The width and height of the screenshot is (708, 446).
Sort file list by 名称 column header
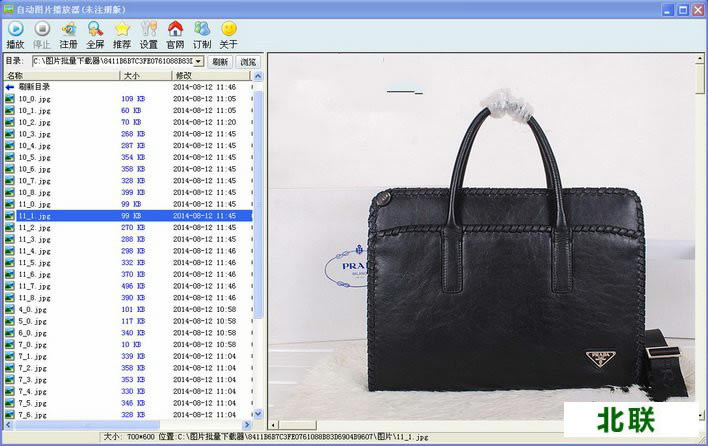point(60,76)
